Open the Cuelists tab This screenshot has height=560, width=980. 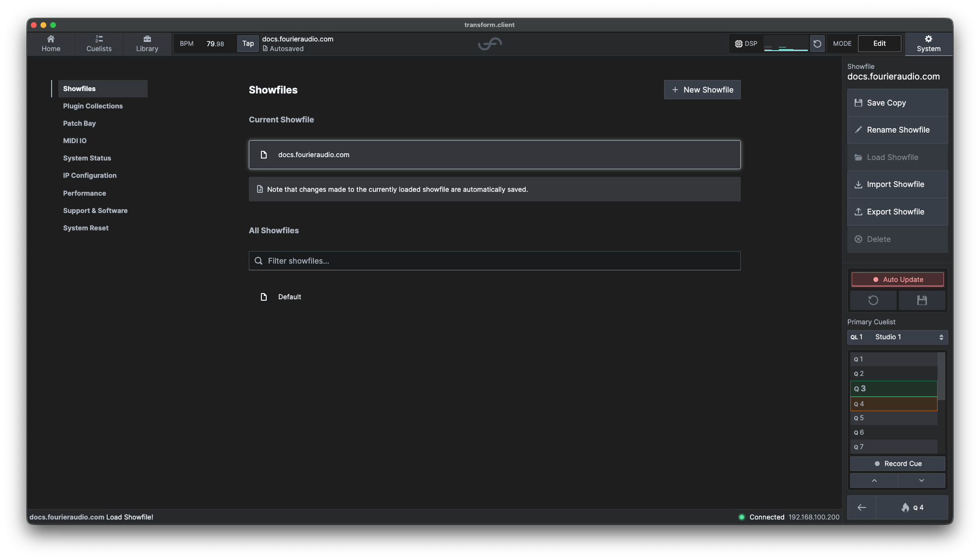[99, 44]
